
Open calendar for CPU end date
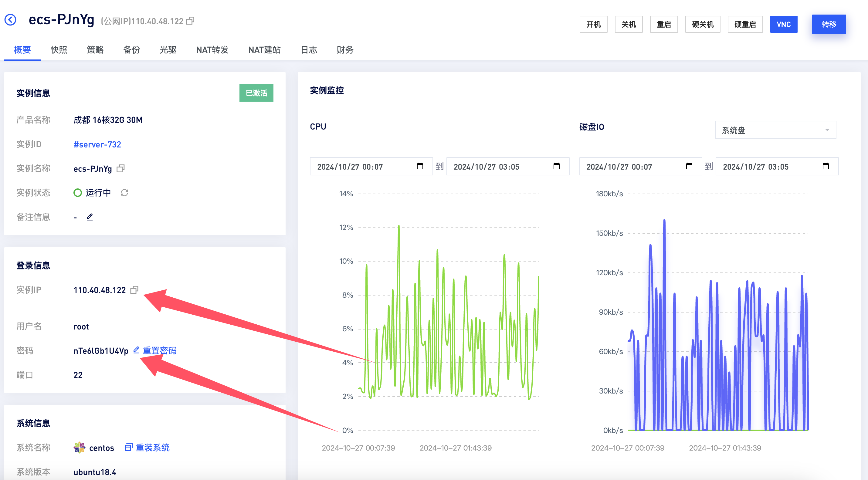(x=557, y=166)
